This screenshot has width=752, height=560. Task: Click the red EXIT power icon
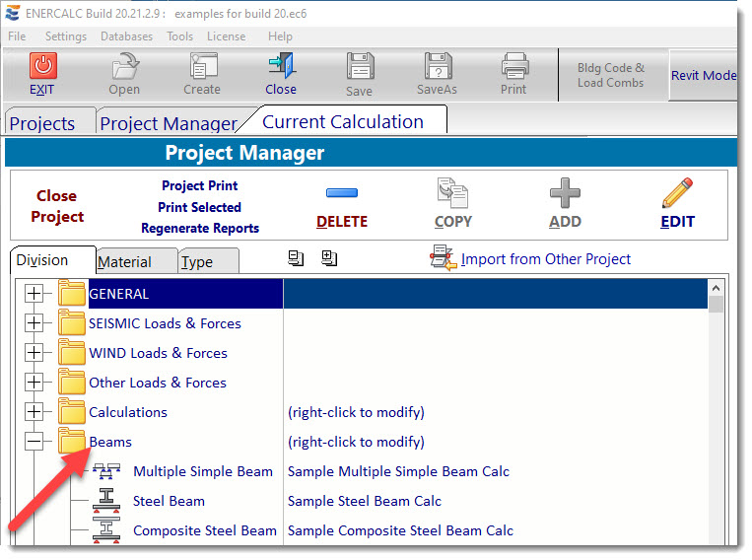click(x=42, y=66)
